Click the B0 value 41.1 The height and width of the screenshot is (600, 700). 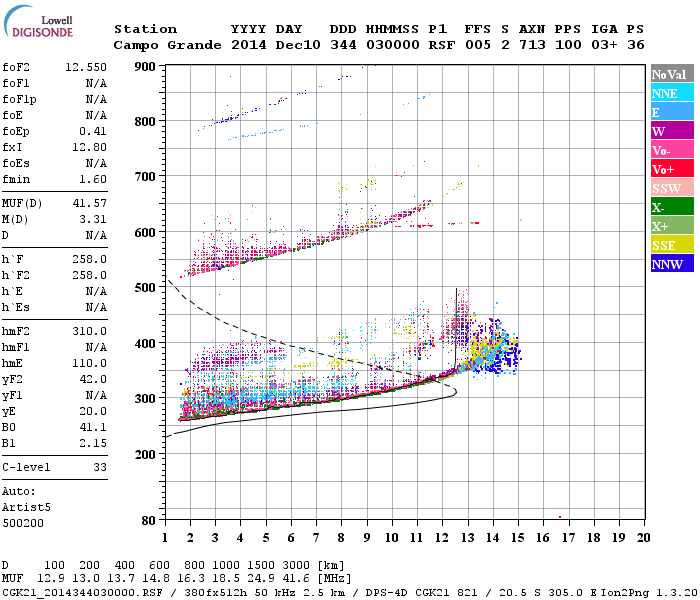point(93,428)
